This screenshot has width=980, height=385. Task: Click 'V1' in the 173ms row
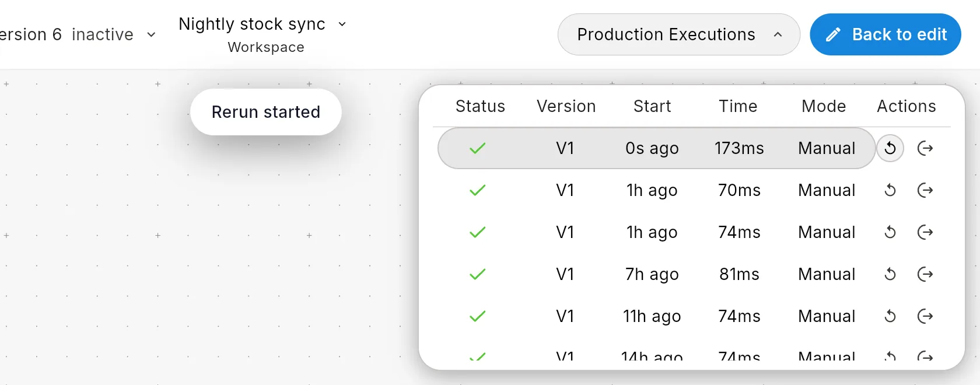click(565, 148)
